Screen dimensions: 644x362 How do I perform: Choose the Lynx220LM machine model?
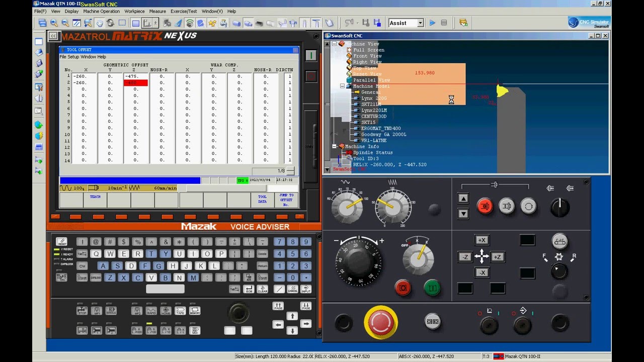point(374,110)
